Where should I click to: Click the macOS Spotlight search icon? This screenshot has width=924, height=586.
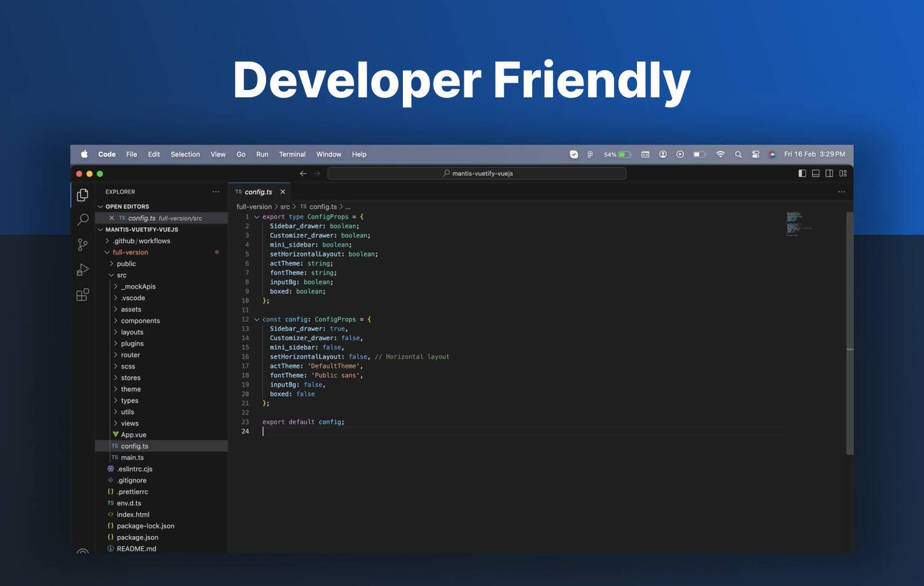click(738, 155)
